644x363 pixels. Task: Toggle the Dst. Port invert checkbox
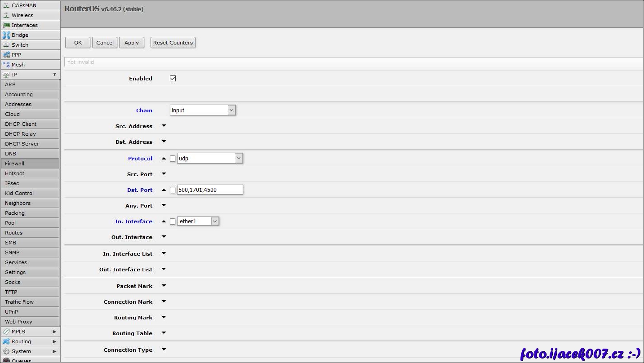(173, 190)
